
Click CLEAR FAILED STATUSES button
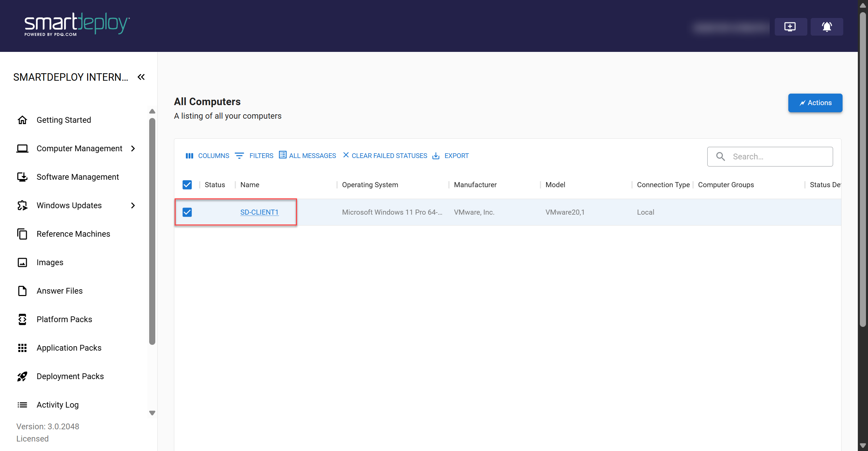tap(385, 156)
